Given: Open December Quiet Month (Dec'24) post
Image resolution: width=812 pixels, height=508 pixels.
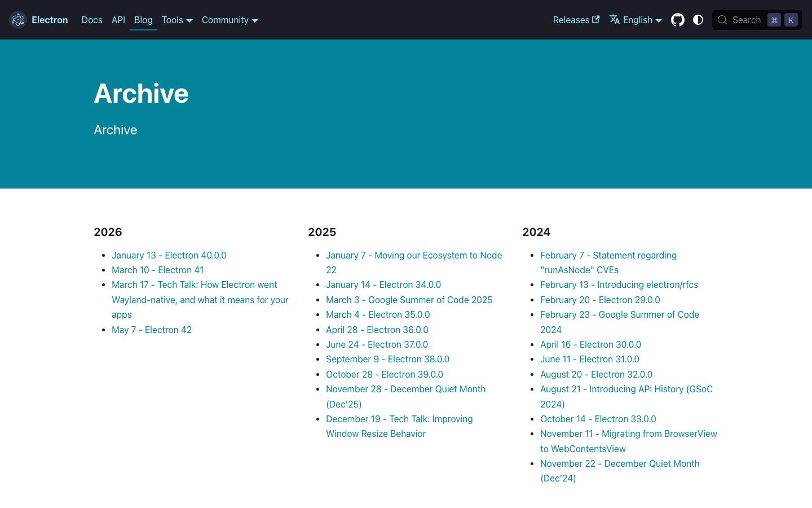Looking at the screenshot, I should [620, 471].
